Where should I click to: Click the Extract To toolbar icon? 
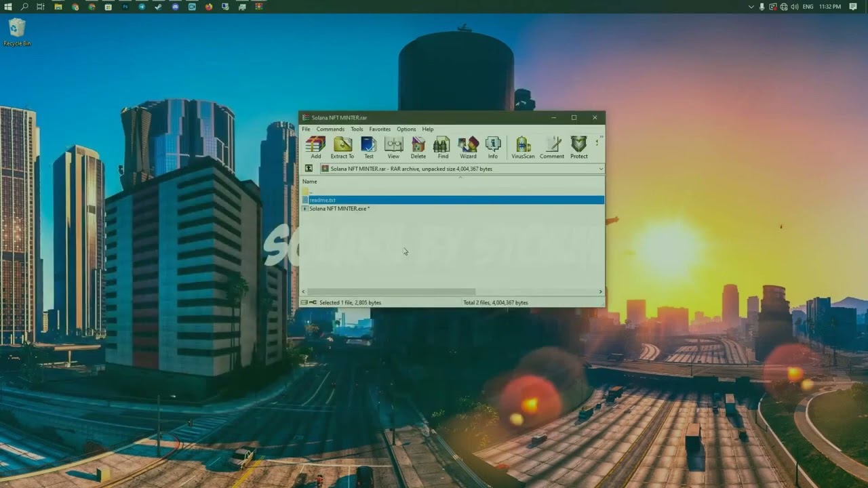click(x=342, y=147)
